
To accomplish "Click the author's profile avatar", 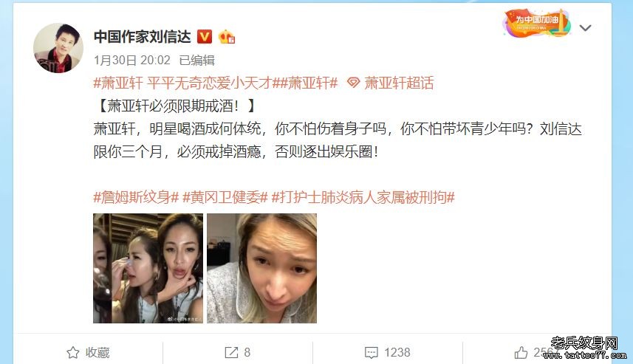I will coord(58,48).
